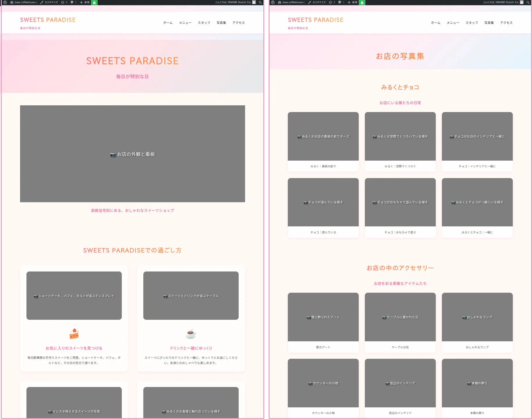Click the coffee cup emoji icon

(x=190, y=334)
